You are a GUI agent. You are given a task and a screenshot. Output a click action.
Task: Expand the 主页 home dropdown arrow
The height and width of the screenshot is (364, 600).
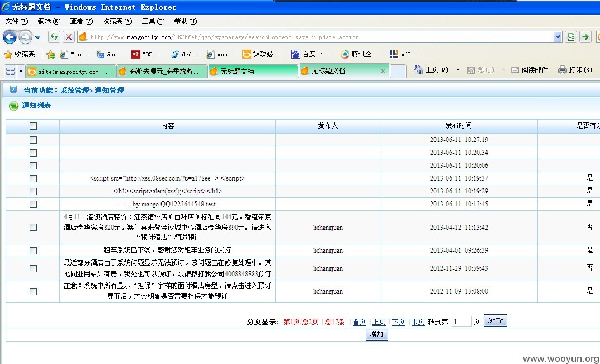click(x=458, y=70)
